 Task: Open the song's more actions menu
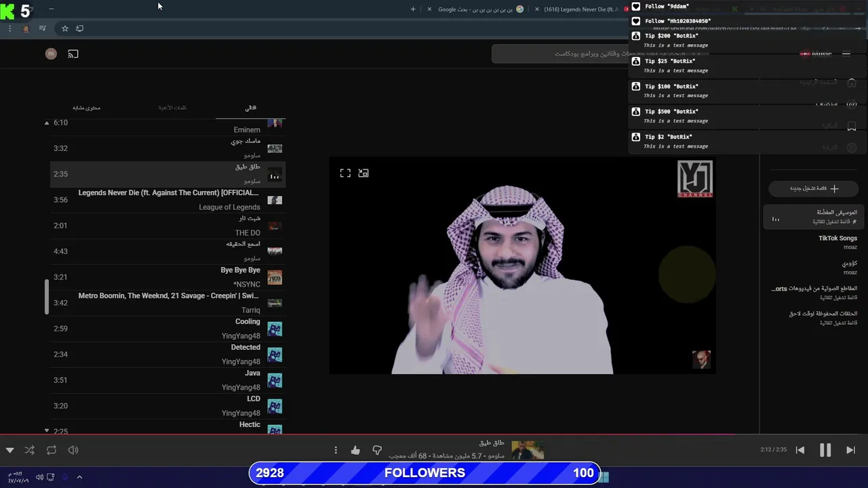point(335,450)
